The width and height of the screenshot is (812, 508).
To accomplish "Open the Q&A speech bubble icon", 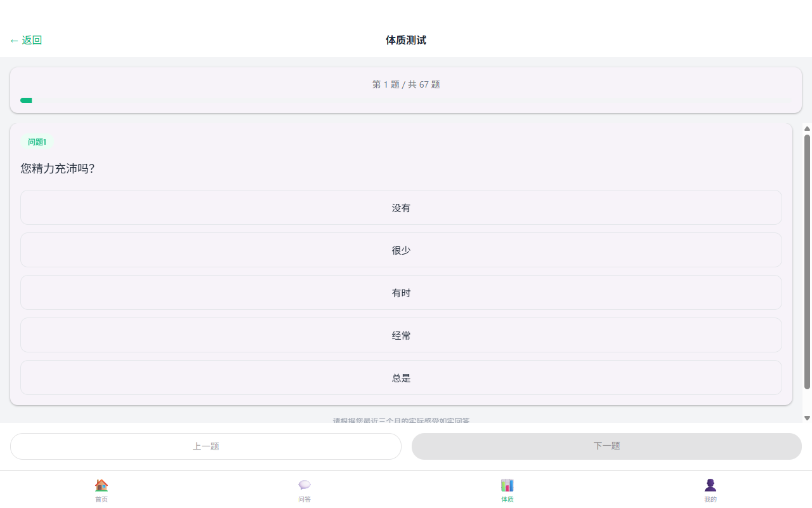I will coord(304,485).
